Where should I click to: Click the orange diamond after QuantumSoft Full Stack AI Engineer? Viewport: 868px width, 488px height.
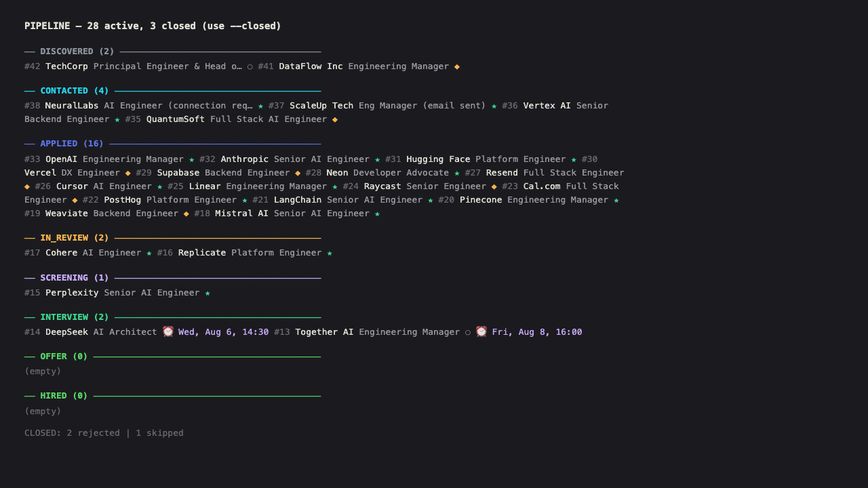[x=335, y=119]
